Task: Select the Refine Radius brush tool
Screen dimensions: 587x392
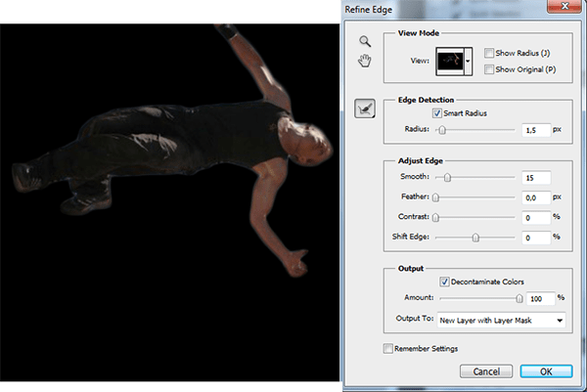Action: coord(365,109)
